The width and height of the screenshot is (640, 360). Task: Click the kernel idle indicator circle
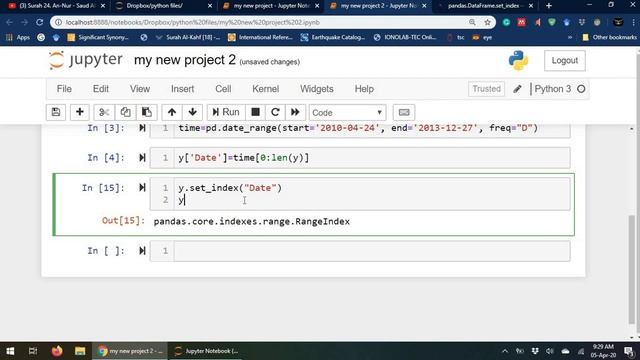(x=581, y=89)
